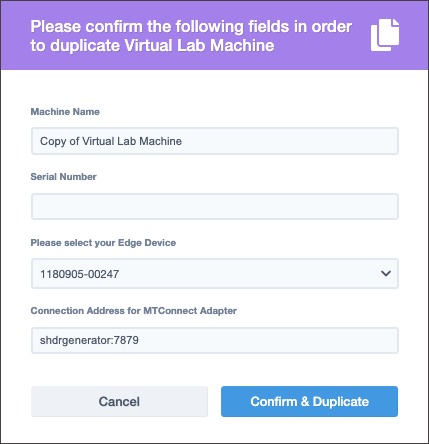Click the Machine Name input field
Viewport: 429px width, 444px height.
[x=215, y=141]
